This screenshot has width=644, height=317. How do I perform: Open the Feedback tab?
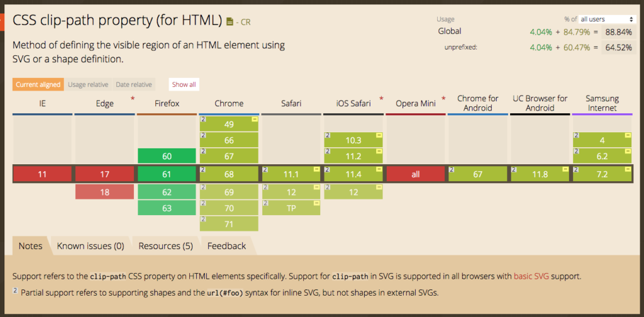pyautogui.click(x=226, y=246)
